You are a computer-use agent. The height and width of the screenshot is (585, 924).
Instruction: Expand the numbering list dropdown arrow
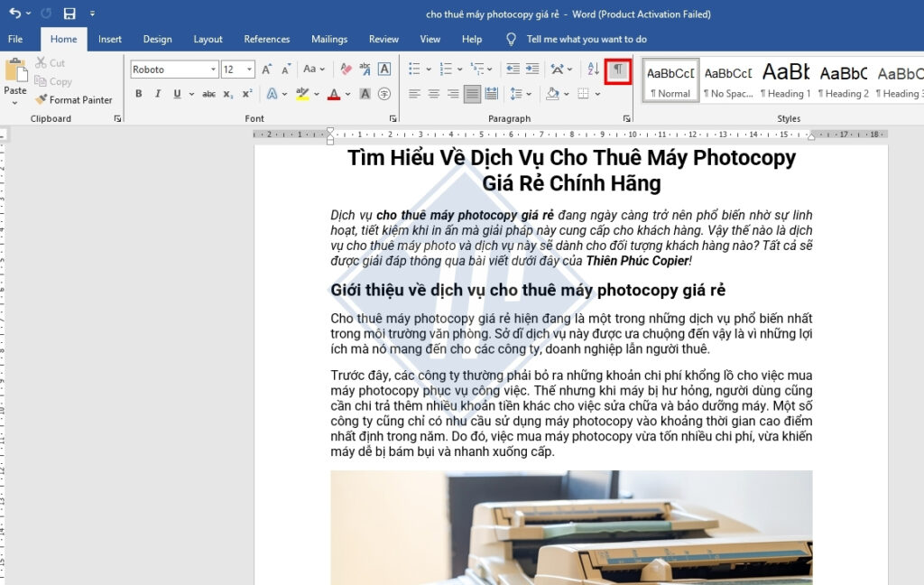[459, 70]
